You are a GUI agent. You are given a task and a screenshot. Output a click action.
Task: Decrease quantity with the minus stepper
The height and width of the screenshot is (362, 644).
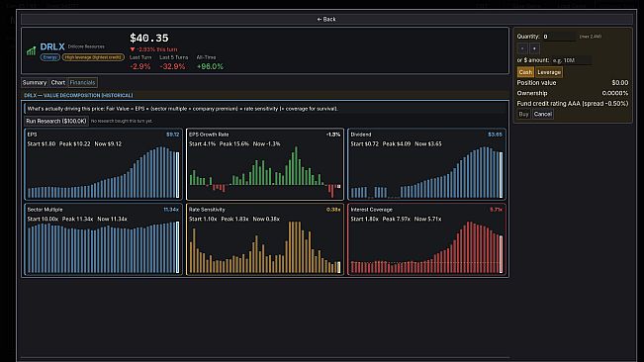tap(522, 48)
